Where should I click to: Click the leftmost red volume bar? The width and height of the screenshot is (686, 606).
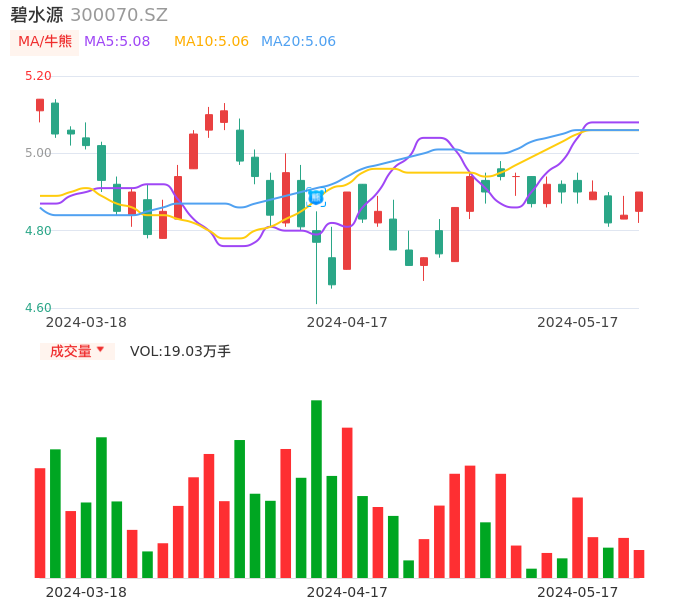coord(40,522)
